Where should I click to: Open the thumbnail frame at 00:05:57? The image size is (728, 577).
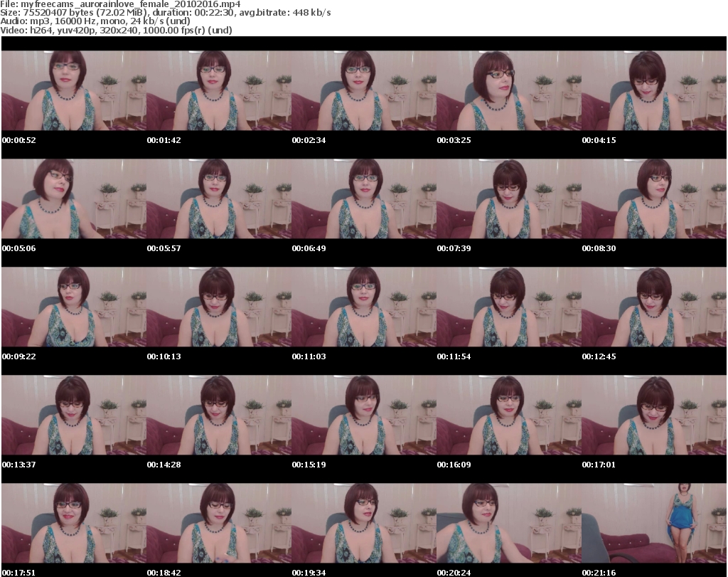[219, 198]
